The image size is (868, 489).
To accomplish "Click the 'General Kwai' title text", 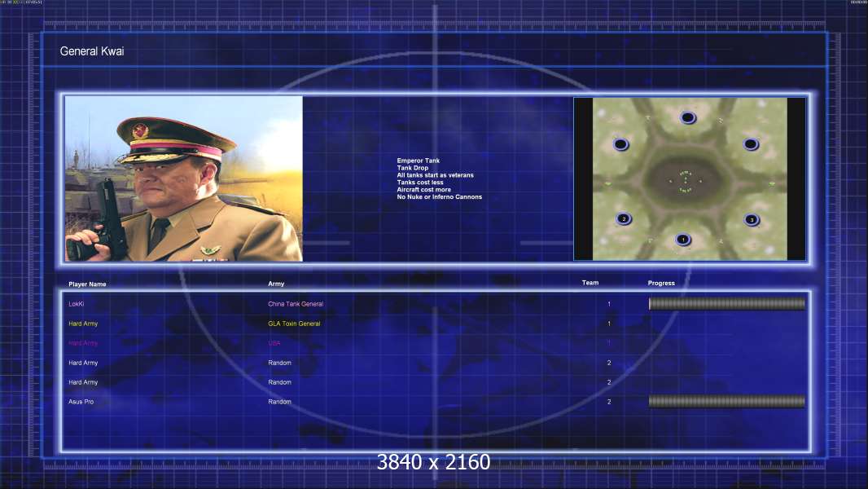I will (x=92, y=51).
